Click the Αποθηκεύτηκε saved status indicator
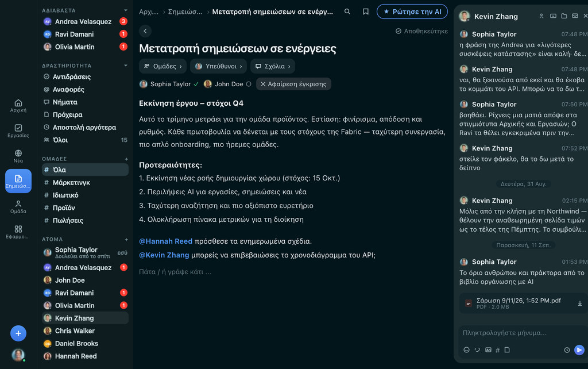Image resolution: width=588 pixels, height=369 pixels. 421,31
